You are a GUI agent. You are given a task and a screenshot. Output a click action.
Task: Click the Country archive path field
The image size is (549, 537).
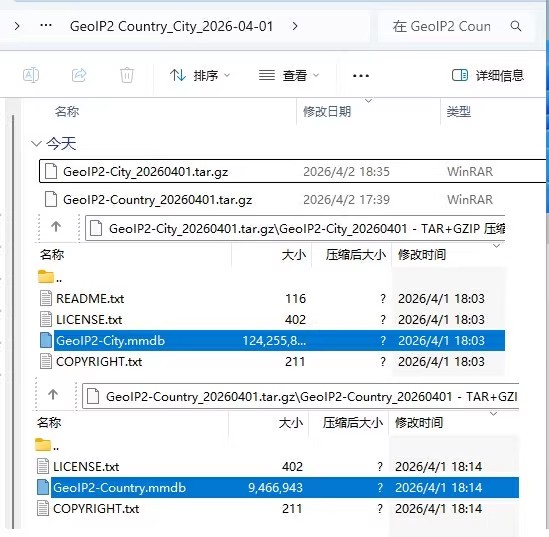coord(300,397)
